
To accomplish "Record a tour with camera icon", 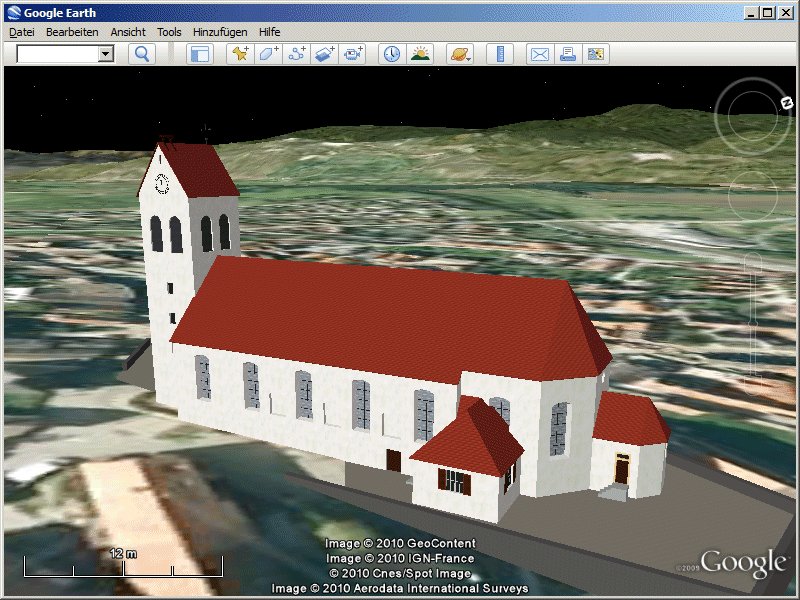I will pyautogui.click(x=354, y=54).
